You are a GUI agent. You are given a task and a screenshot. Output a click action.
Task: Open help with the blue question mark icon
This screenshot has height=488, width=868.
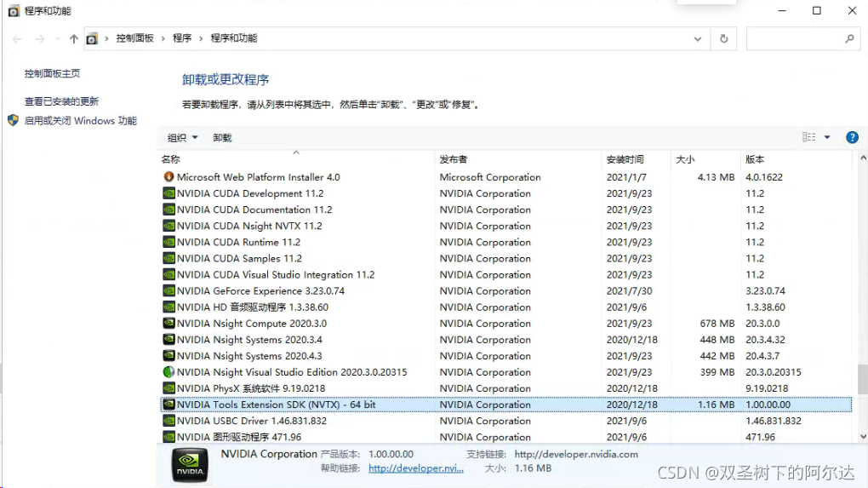click(x=852, y=137)
